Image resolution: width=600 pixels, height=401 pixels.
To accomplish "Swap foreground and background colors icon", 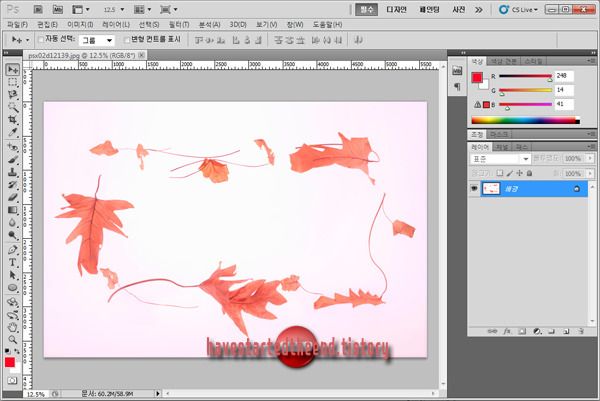I will 17,351.
